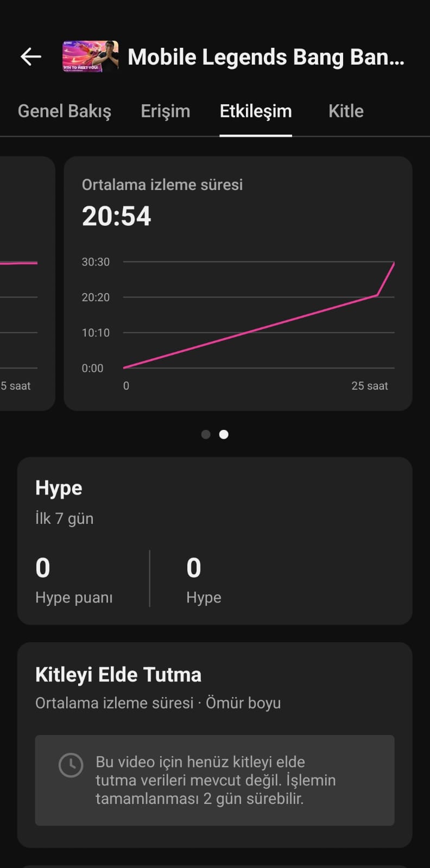The height and width of the screenshot is (868, 430).
Task: Tap the Hype puanı value
Action: (x=43, y=568)
